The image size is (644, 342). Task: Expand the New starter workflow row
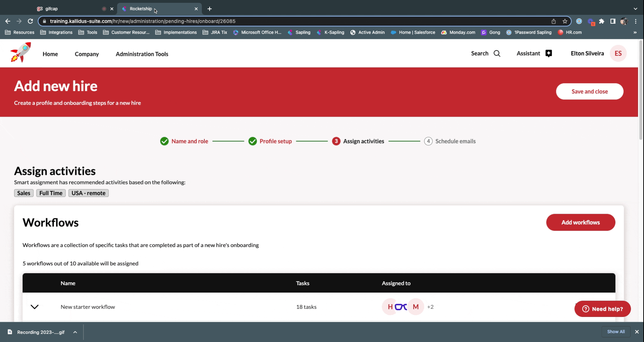click(x=34, y=307)
